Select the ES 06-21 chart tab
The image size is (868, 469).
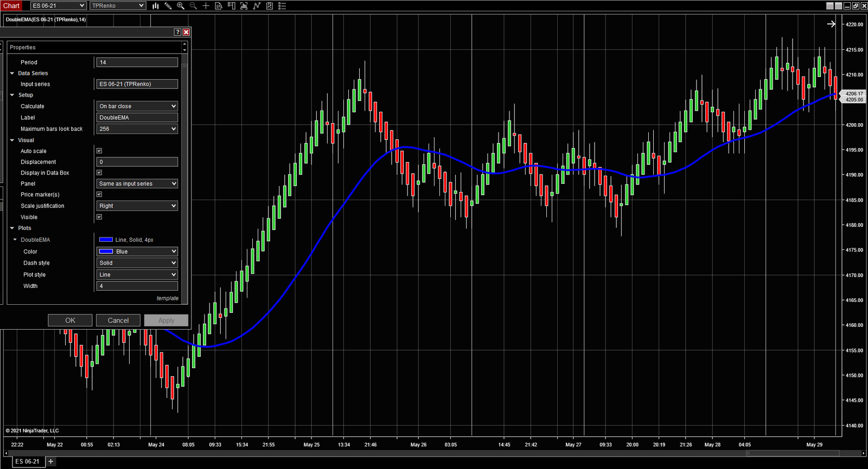pyautogui.click(x=27, y=461)
